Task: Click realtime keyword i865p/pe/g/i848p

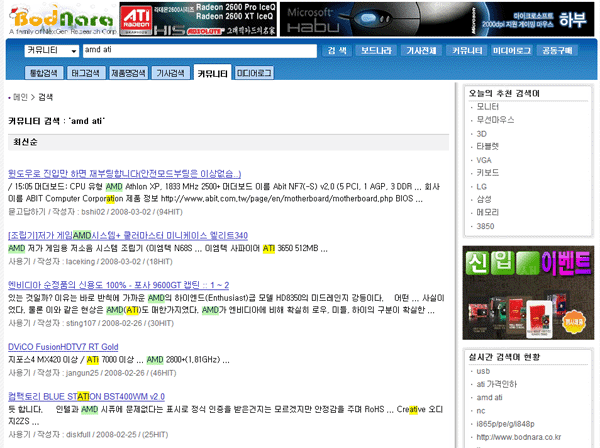Action: 505,424
